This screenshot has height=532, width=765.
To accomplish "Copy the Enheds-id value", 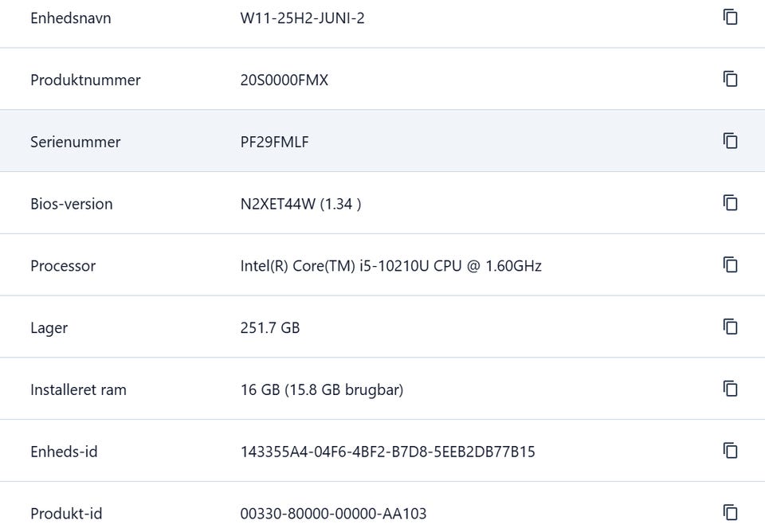I will click(730, 451).
